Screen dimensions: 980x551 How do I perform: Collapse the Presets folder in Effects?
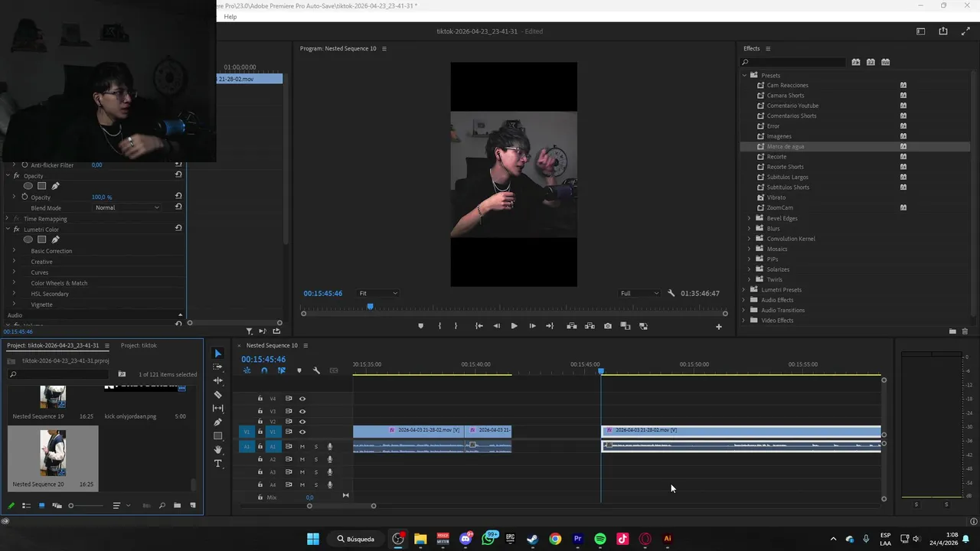pyautogui.click(x=744, y=75)
